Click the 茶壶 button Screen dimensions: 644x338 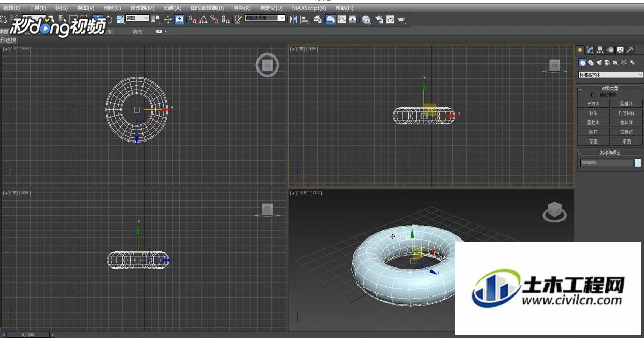point(593,142)
